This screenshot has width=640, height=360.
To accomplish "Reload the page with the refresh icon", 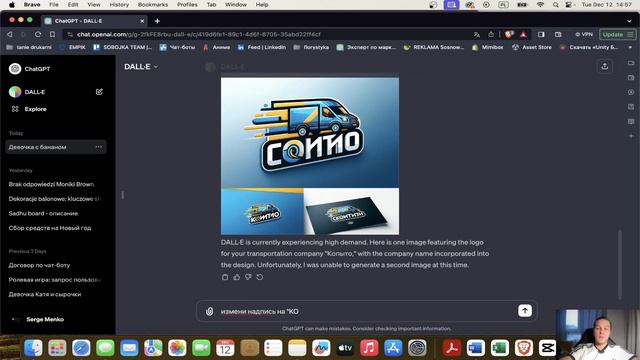I will pyautogui.click(x=38, y=34).
